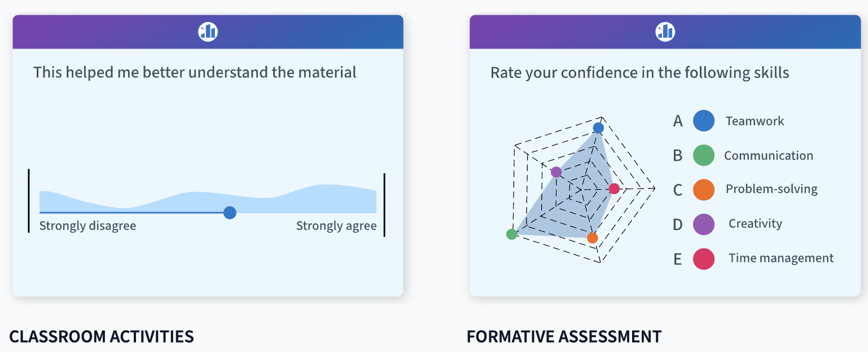Click the Communication skill label
The width and height of the screenshot is (868, 352).
click(x=769, y=156)
